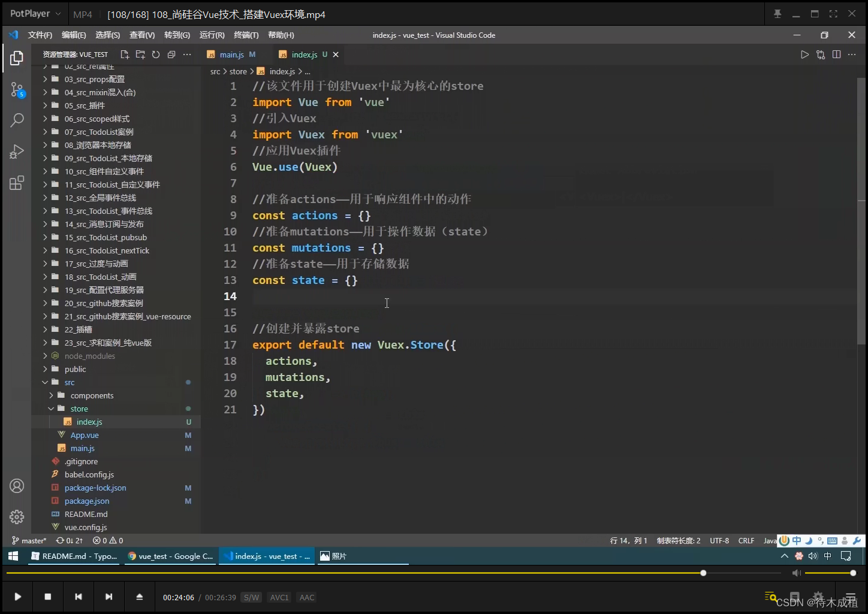Open explorer more actions ellipsis
This screenshot has height=614, width=868.
tap(187, 55)
